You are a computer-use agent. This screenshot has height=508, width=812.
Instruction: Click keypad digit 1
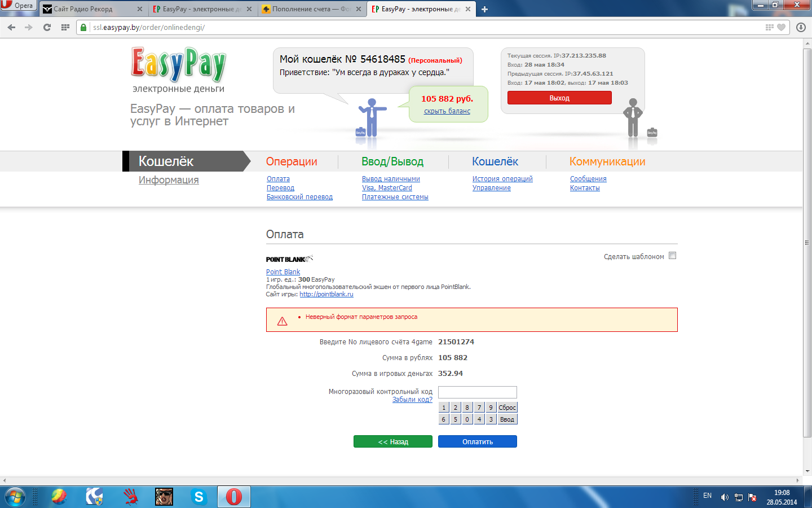pos(444,408)
